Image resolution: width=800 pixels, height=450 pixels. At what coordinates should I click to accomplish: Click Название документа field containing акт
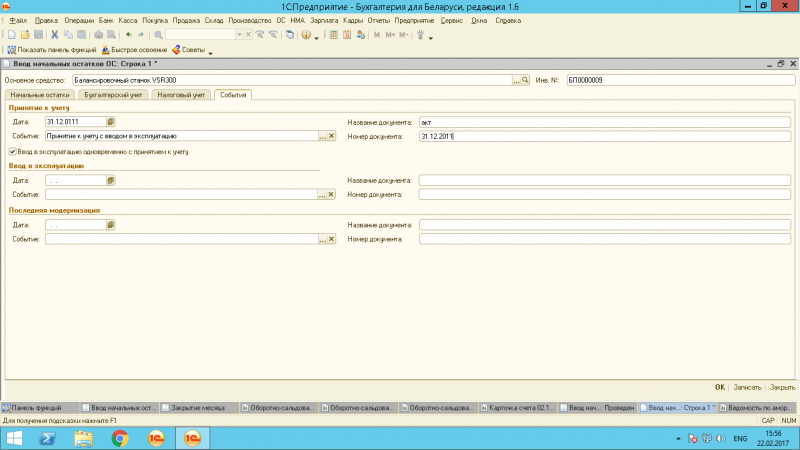pyautogui.click(x=605, y=122)
